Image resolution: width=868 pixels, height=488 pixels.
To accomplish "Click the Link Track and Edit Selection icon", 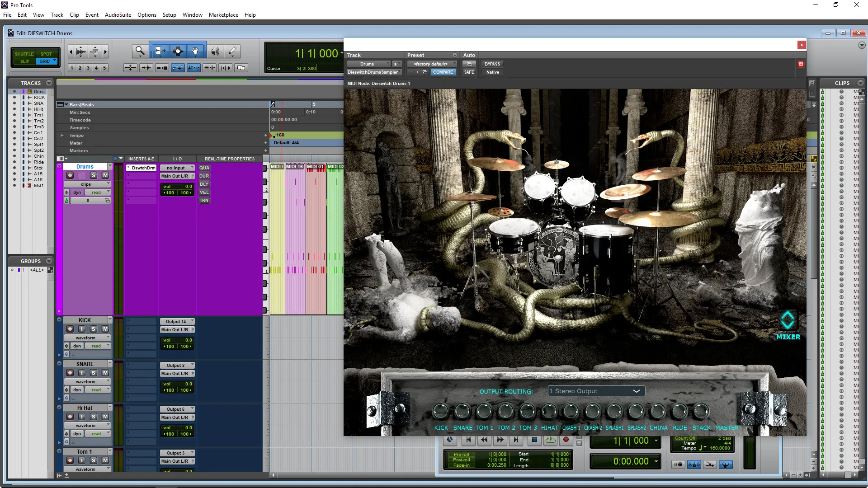I will pyautogui.click(x=209, y=68).
